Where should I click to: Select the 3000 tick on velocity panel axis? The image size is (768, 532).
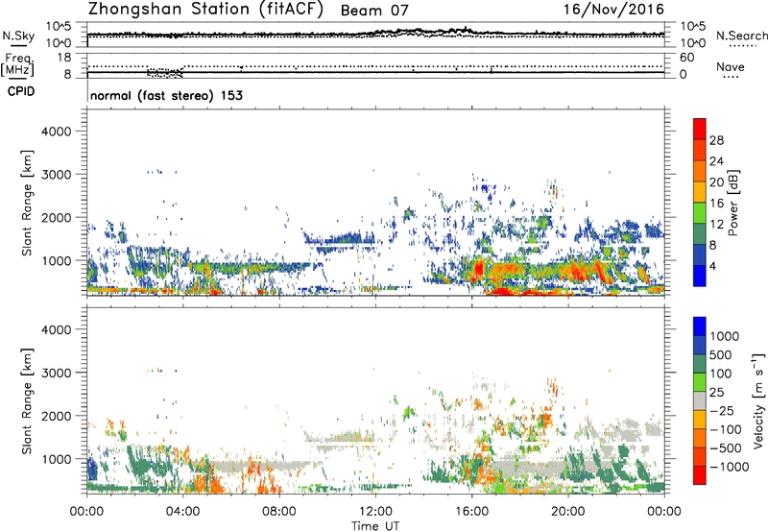pyautogui.click(x=56, y=373)
